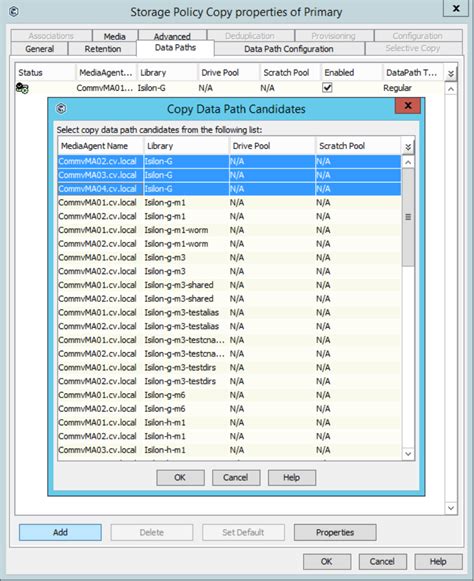Expand column chooser in Data Paths table header
This screenshot has height=581, width=474.
(x=451, y=73)
